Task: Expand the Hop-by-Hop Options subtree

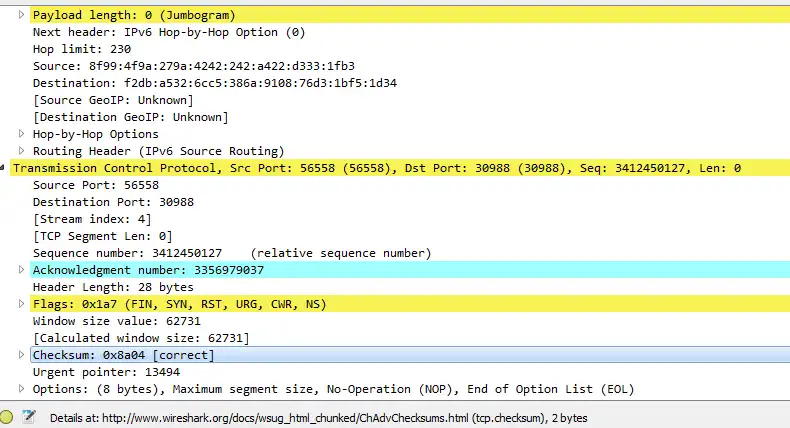Action: click(22, 134)
